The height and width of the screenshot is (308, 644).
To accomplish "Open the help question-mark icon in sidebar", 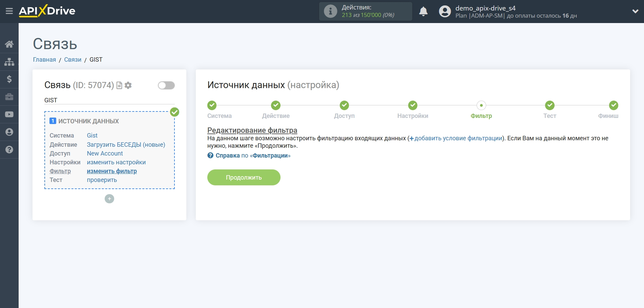I will click(9, 149).
